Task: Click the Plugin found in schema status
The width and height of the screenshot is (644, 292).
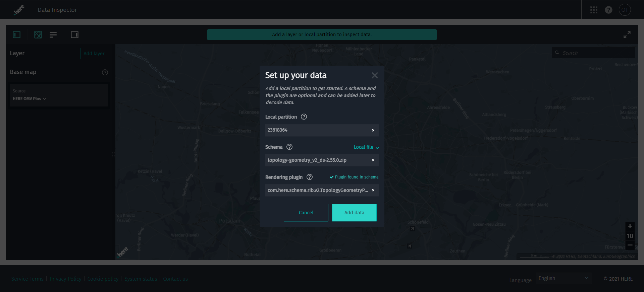Action: pos(354,177)
